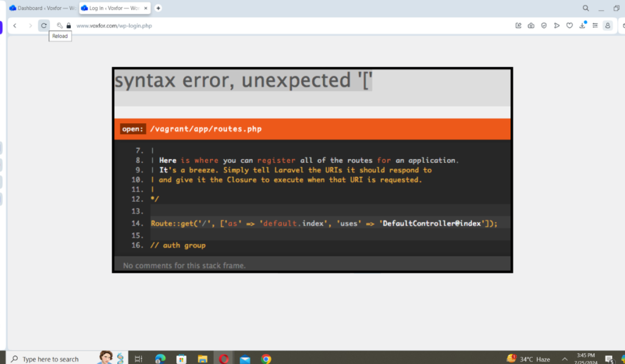
Task: Open the profile dropdown menu
Action: [x=608, y=26]
